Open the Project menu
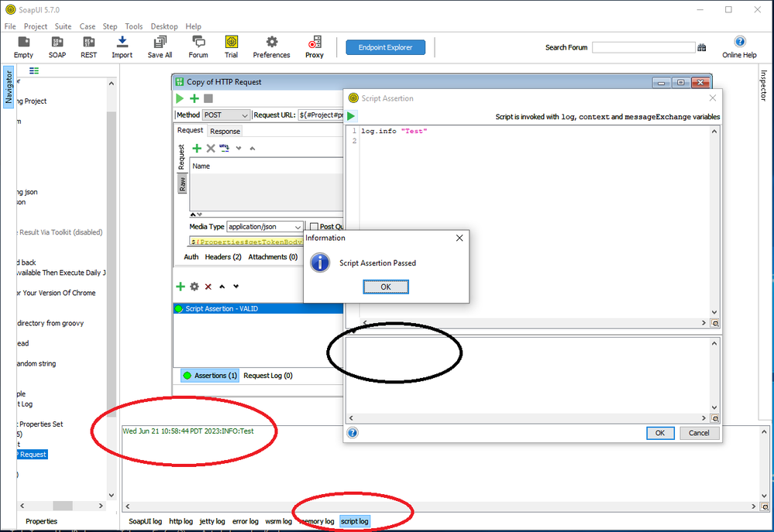Image resolution: width=774 pixels, height=532 pixels. [36, 26]
